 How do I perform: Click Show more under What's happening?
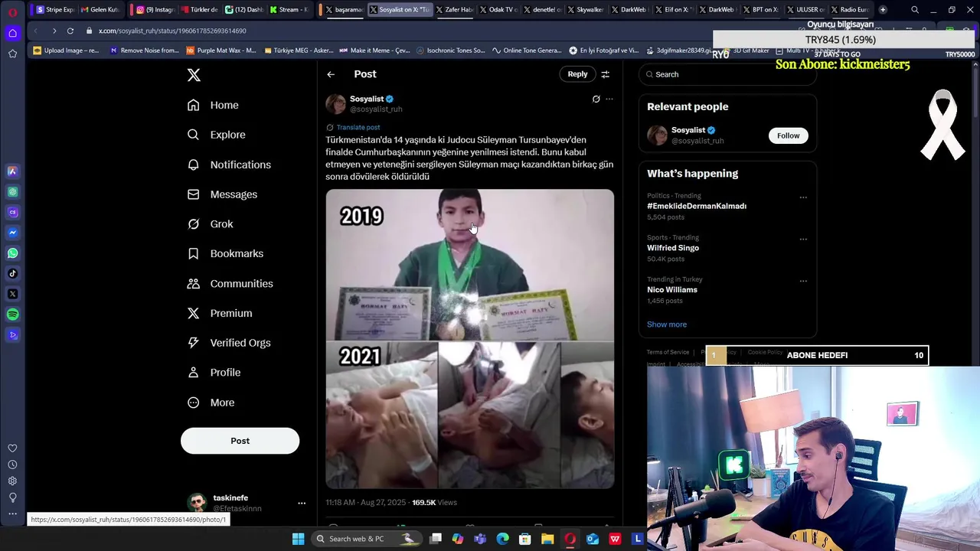point(667,324)
